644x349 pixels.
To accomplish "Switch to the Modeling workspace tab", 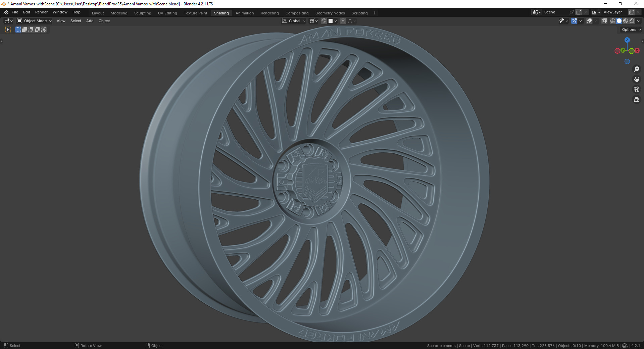I will (x=119, y=13).
